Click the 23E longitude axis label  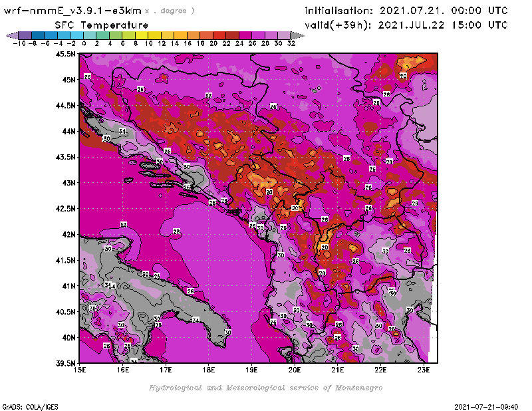click(x=424, y=370)
